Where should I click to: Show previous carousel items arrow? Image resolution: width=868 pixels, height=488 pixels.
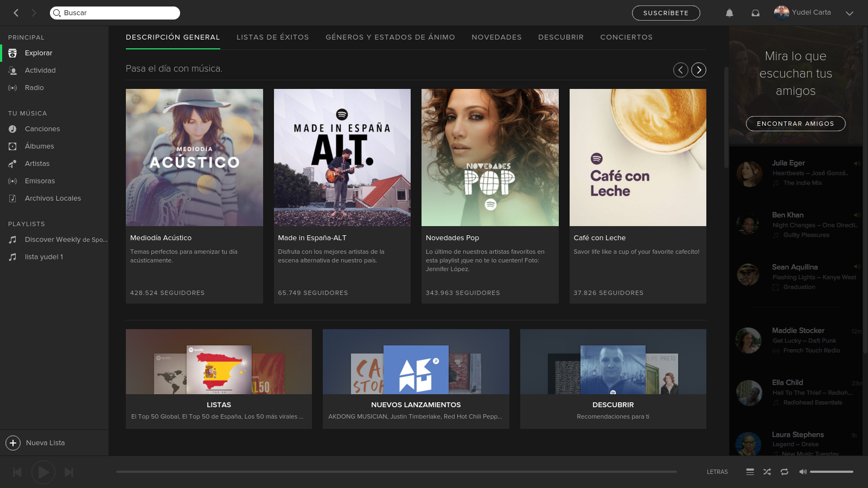(x=681, y=70)
